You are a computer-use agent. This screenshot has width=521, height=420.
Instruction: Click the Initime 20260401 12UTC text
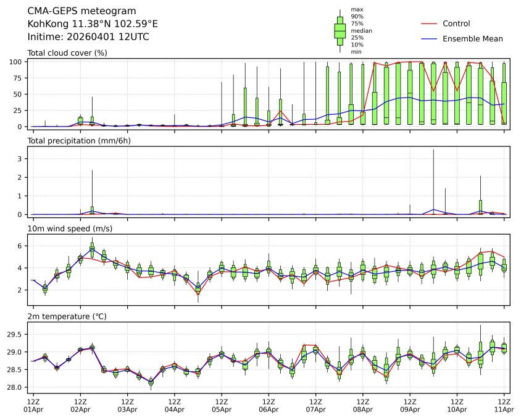88,37
